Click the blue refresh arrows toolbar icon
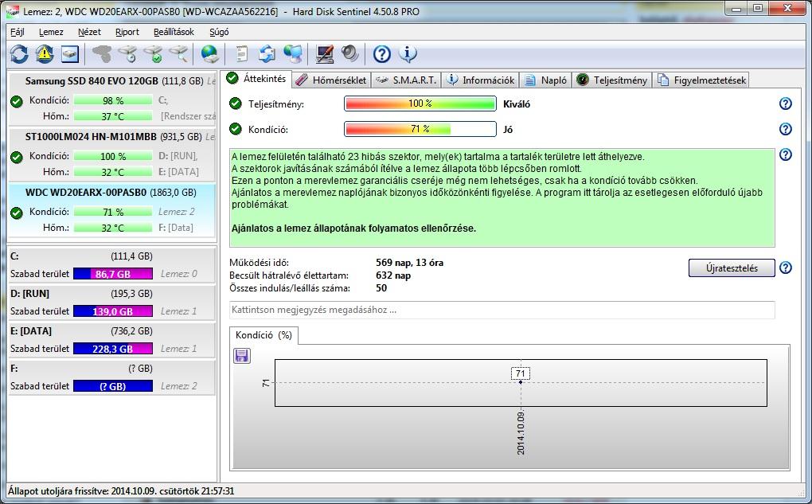Viewport: 812px width, 504px height. click(x=19, y=54)
